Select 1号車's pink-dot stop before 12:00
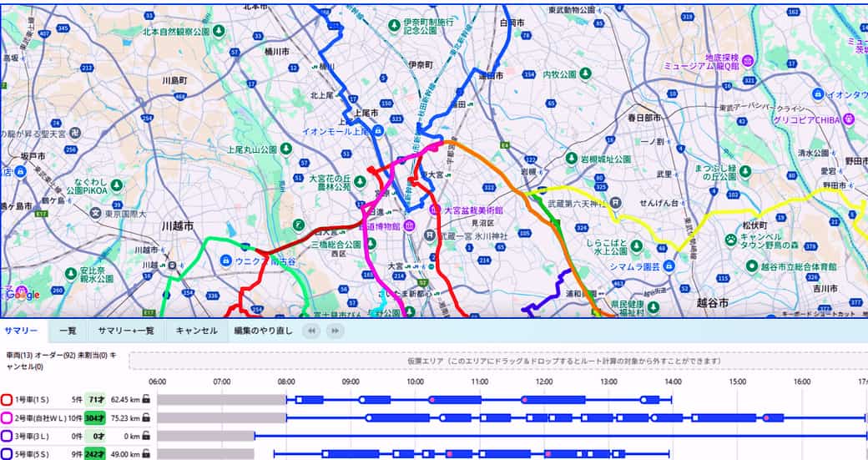The width and height of the screenshot is (868, 460). click(x=524, y=400)
